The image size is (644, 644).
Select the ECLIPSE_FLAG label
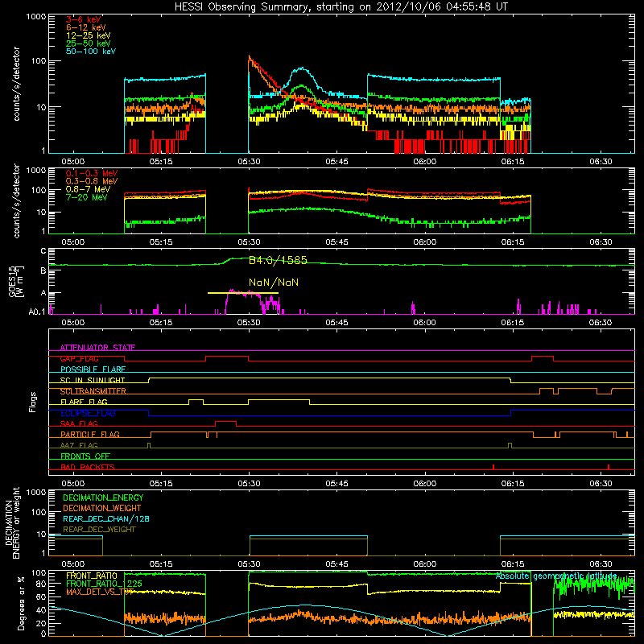tap(88, 413)
